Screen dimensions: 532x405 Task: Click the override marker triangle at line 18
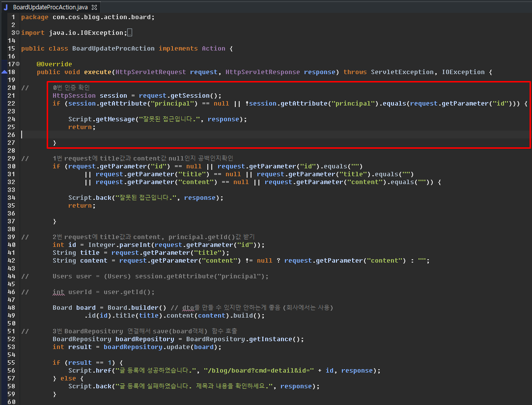pyautogui.click(x=4, y=72)
